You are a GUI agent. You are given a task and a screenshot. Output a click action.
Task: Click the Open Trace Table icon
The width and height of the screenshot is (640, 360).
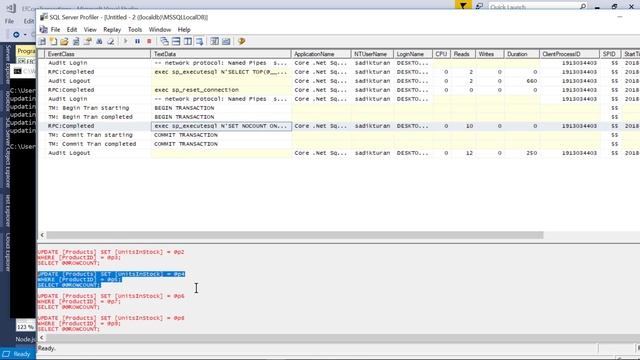point(76,41)
